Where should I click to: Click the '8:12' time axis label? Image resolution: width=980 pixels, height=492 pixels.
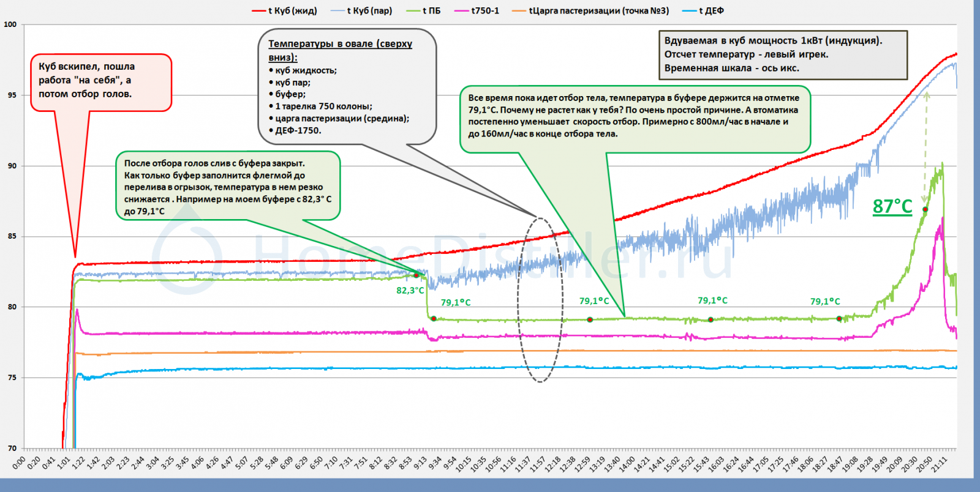pyautogui.click(x=375, y=463)
